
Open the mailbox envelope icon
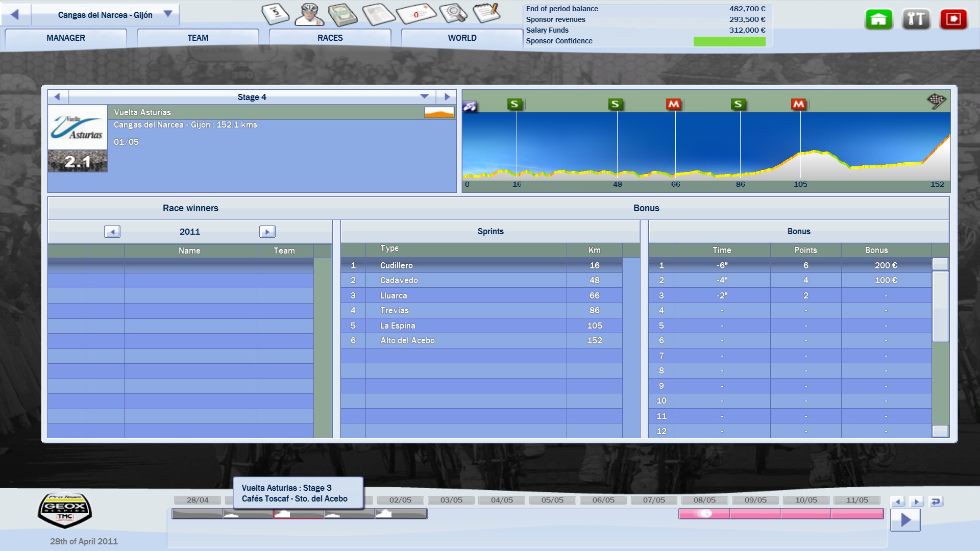pyautogui.click(x=416, y=14)
